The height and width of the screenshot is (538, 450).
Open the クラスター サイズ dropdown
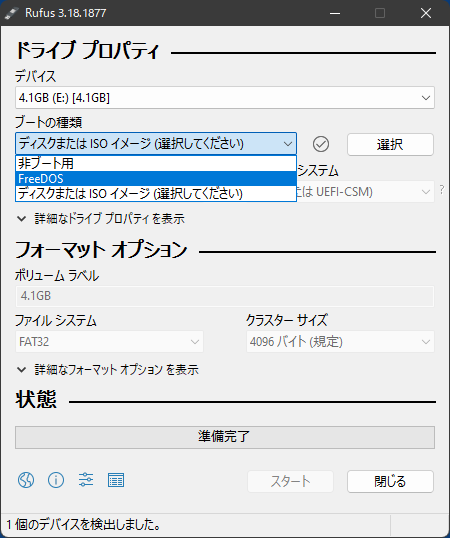pos(340,342)
